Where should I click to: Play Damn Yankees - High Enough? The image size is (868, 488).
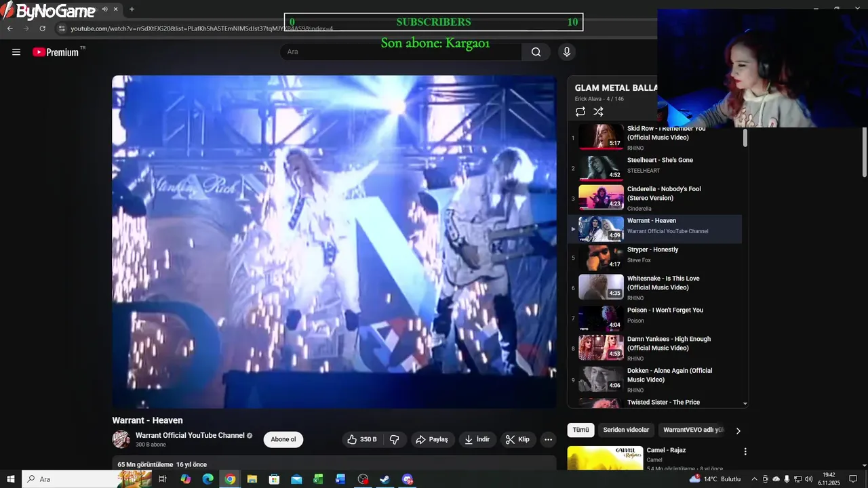click(x=654, y=348)
